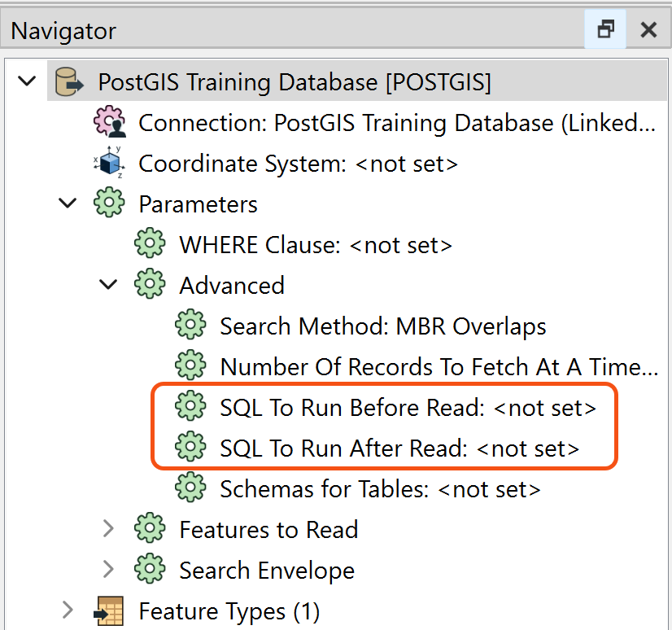The height and width of the screenshot is (630, 672).
Task: Select the Coordinate System: <not set> entry
Action: coord(298,164)
